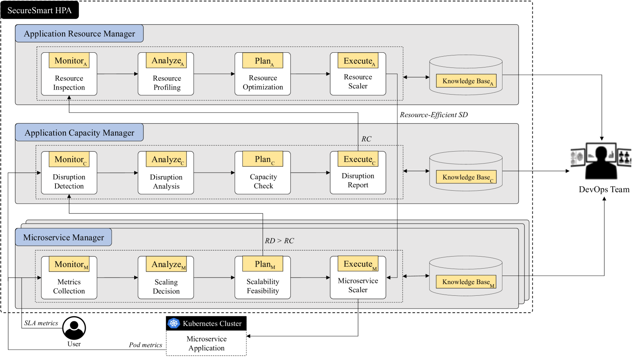This screenshot has width=644, height=357.
Task: Click the yellow Monitor A label
Action: click(69, 60)
